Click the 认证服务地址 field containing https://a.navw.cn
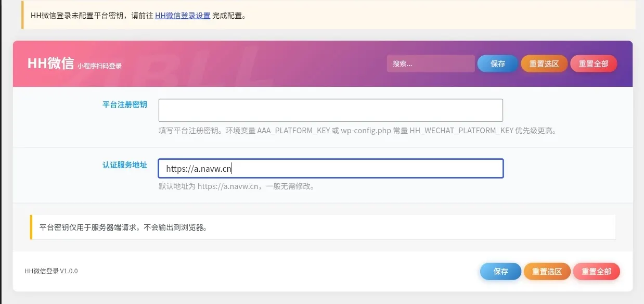 (x=331, y=168)
